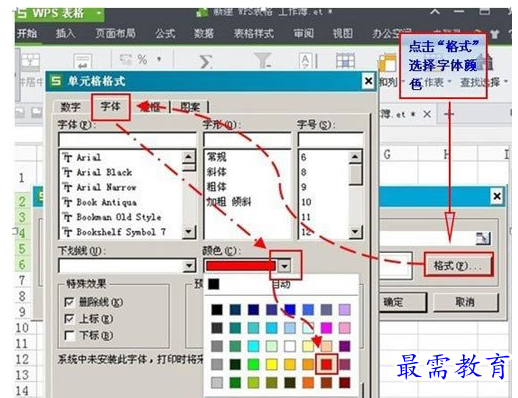The width and height of the screenshot is (518, 398).
Task: Select Book Antiqua in the font list
Action: pos(106,202)
